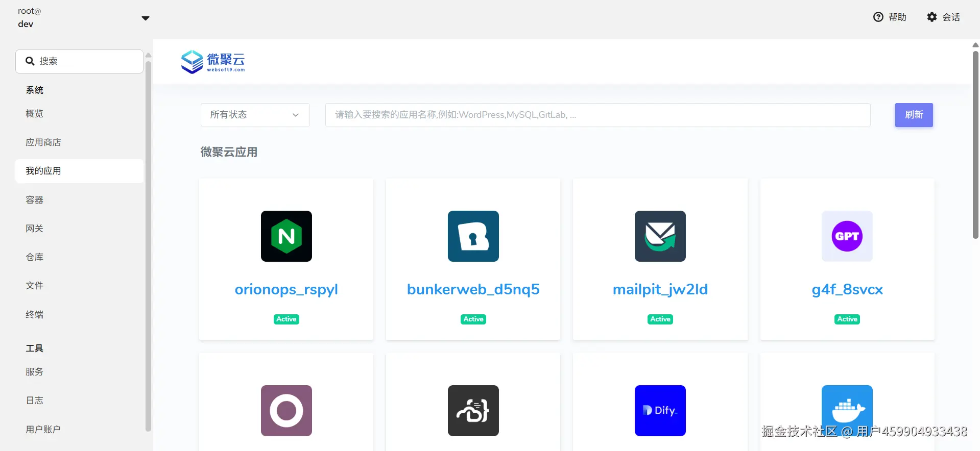Open the 会话 session menu
The width and height of the screenshot is (980, 451).
tap(944, 17)
